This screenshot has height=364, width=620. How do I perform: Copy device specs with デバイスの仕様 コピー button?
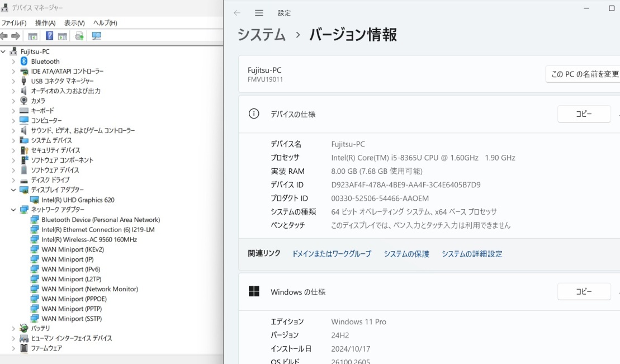tap(584, 114)
